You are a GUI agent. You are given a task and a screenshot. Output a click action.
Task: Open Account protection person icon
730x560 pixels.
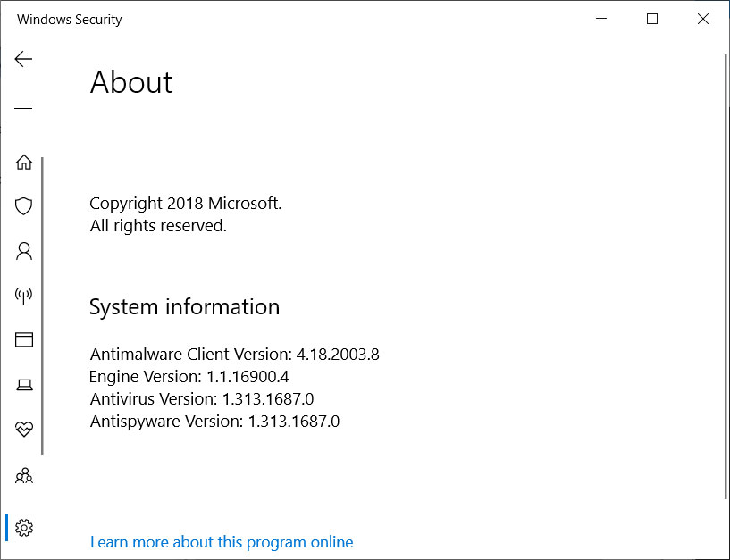(x=24, y=251)
